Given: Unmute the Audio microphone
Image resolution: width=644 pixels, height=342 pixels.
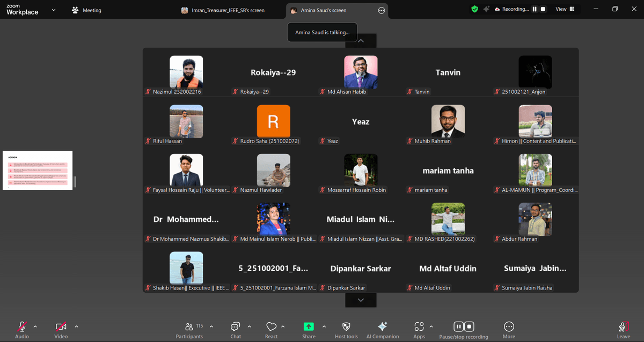Looking at the screenshot, I should click(x=22, y=326).
